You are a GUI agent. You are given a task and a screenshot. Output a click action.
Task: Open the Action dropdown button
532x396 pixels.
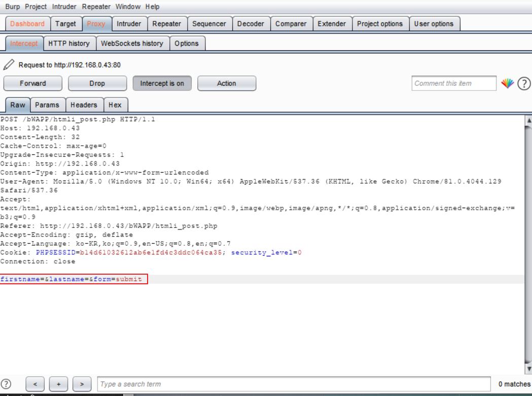(x=226, y=83)
